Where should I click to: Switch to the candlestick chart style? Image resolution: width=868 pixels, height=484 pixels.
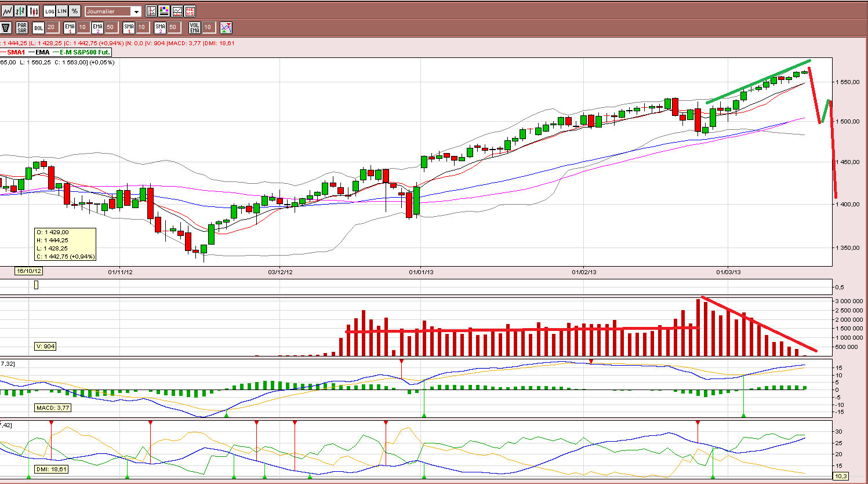tap(33, 11)
